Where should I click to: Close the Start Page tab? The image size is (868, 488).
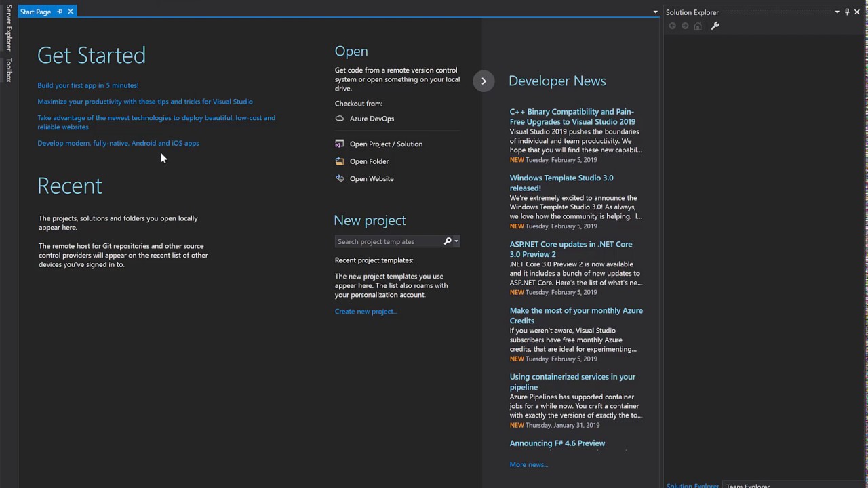(70, 12)
